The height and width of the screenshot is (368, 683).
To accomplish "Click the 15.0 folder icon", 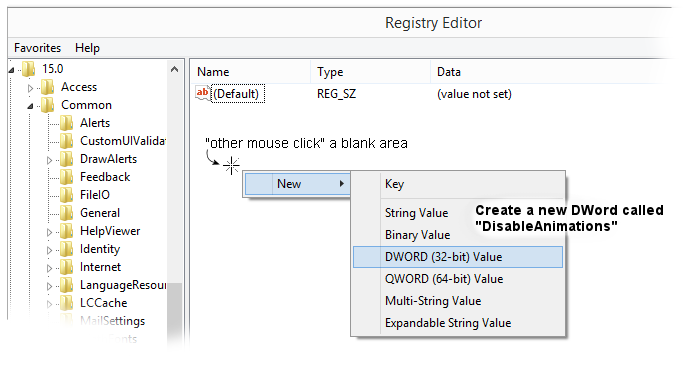I will [x=29, y=69].
